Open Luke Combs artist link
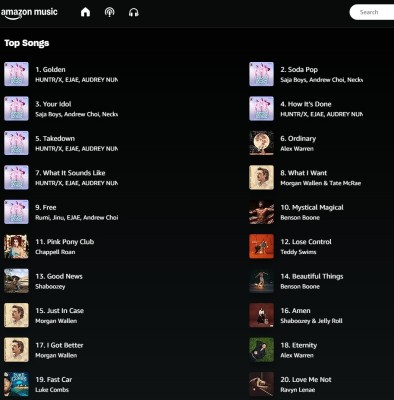394x400 pixels. coord(52,390)
